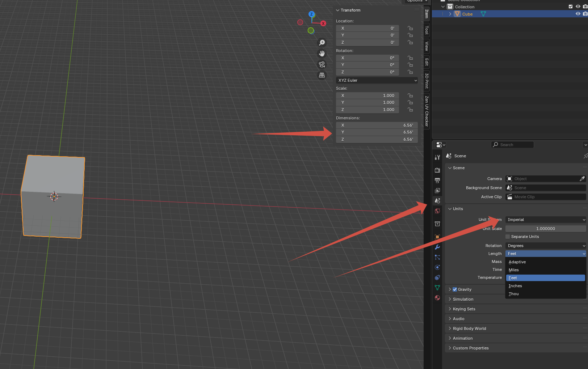Click the eyedropper next to Camera field
The image size is (588, 369).
click(582, 179)
